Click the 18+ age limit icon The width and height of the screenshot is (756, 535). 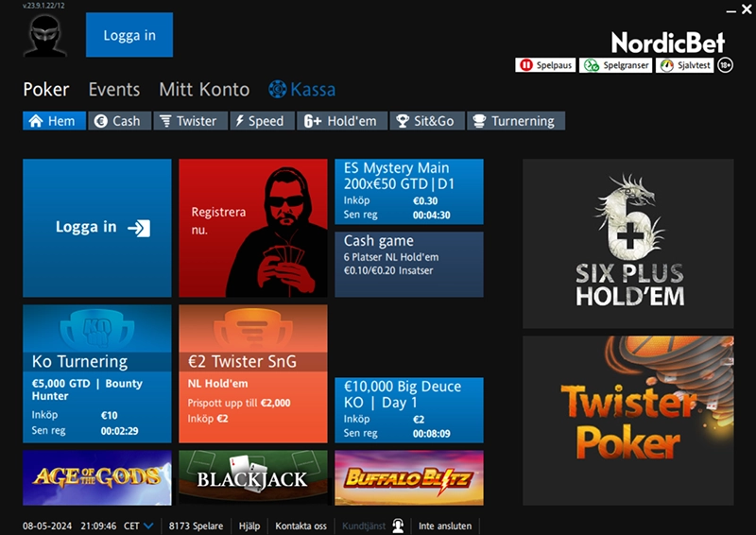click(x=725, y=65)
